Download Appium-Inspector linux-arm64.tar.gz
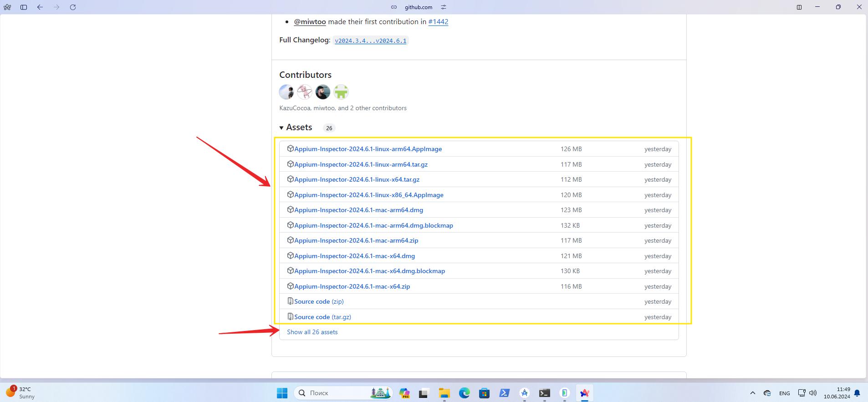The height and width of the screenshot is (402, 868). point(361,164)
